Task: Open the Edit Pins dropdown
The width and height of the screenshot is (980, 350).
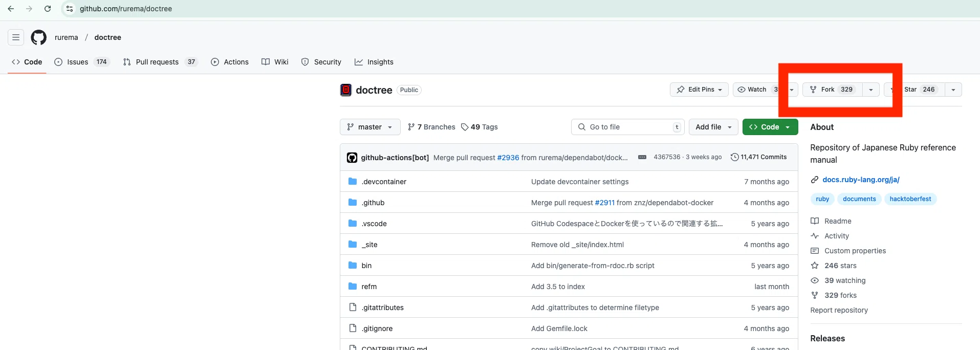Action: [699, 90]
